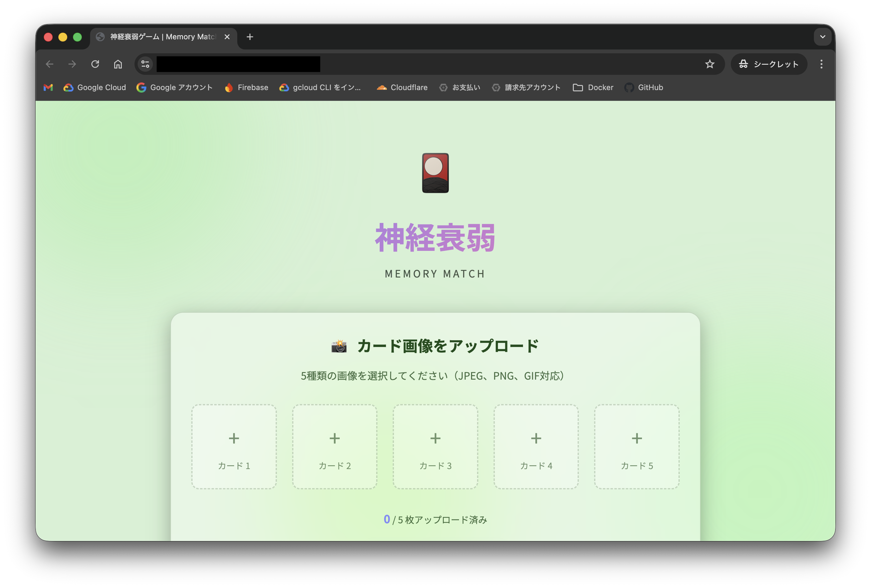Click the シークレット incognito indicator
Screen dimensions: 871x588
pyautogui.click(x=769, y=64)
